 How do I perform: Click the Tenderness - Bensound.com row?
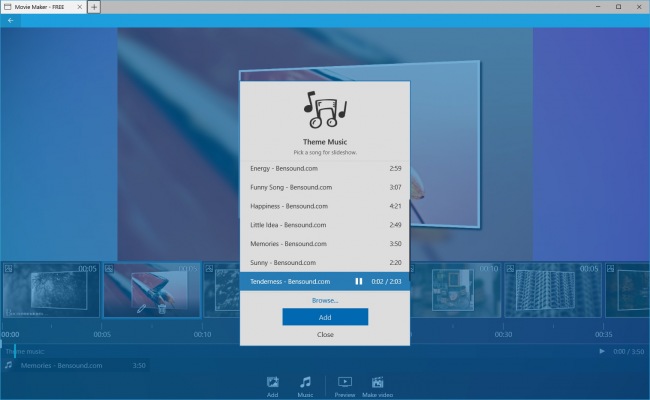pyautogui.click(x=325, y=281)
